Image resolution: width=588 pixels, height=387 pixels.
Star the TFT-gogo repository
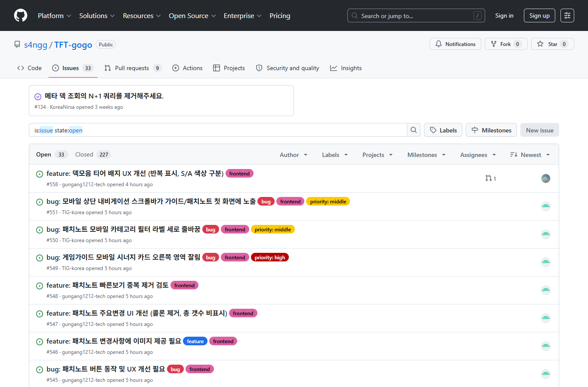pos(552,44)
